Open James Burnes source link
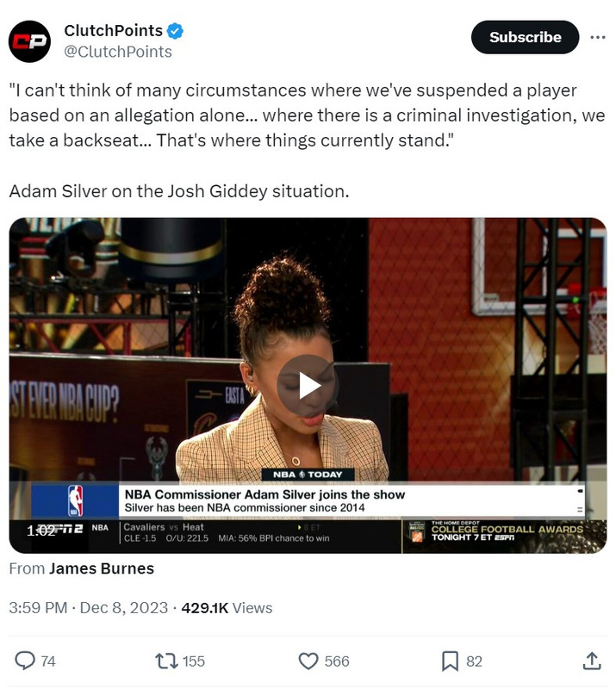Image resolution: width=616 pixels, height=689 pixels. pyautogui.click(x=101, y=568)
